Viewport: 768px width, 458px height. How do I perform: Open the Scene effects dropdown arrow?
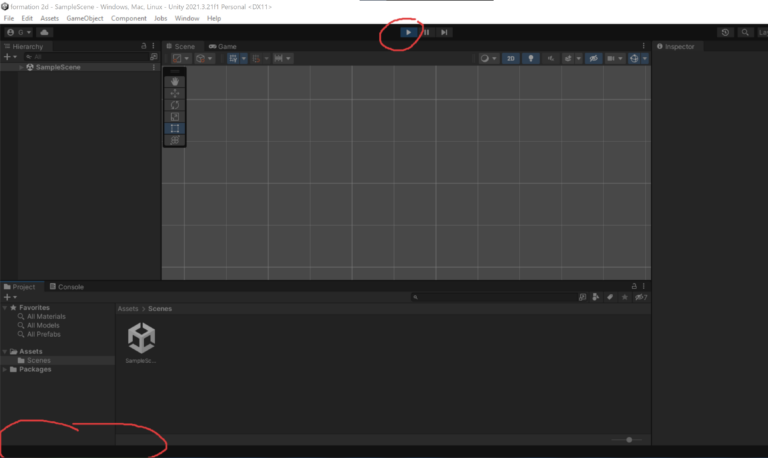point(578,58)
